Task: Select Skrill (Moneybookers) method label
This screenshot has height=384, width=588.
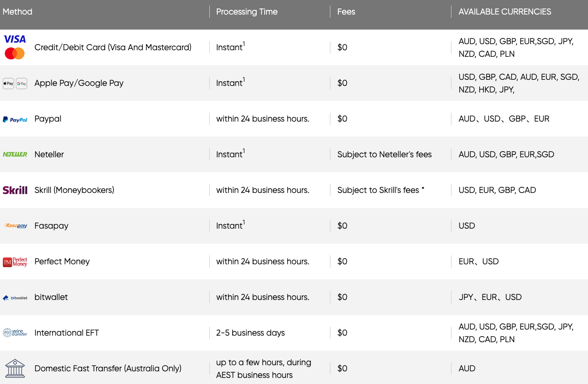Action: (74, 190)
